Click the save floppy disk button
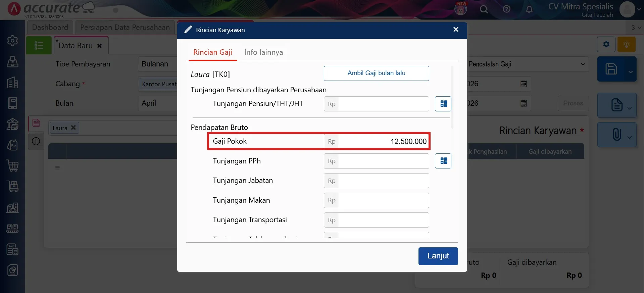Image resolution: width=644 pixels, height=293 pixels. 611,69
